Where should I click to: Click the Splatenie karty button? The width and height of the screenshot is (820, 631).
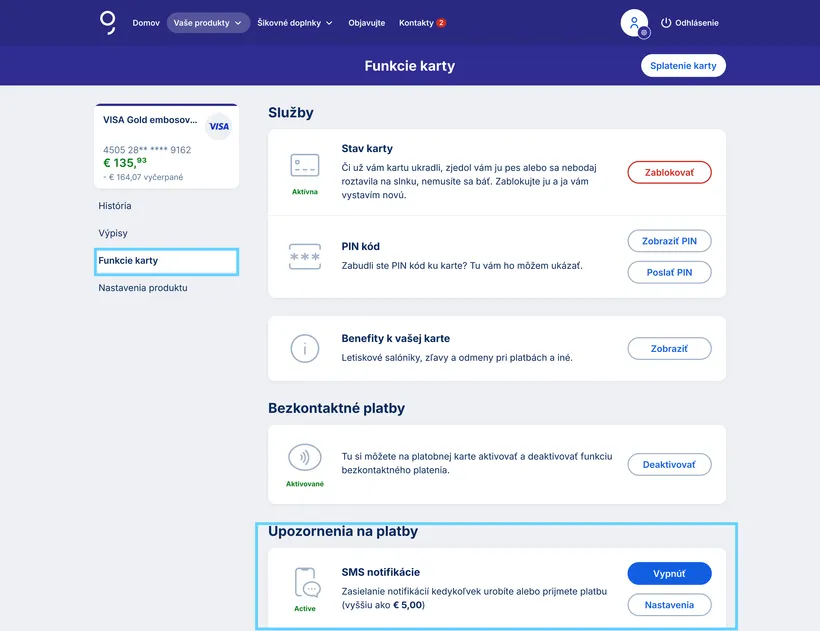point(683,66)
